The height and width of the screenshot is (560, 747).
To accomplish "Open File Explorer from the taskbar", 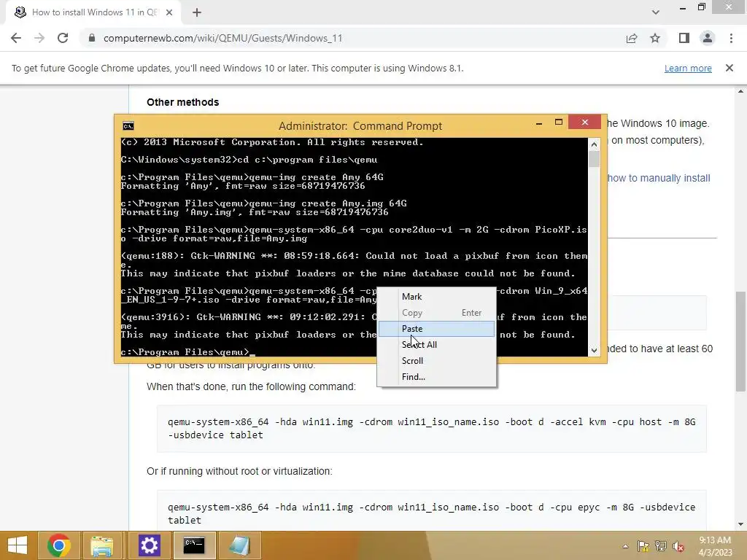I will pyautogui.click(x=102, y=545).
